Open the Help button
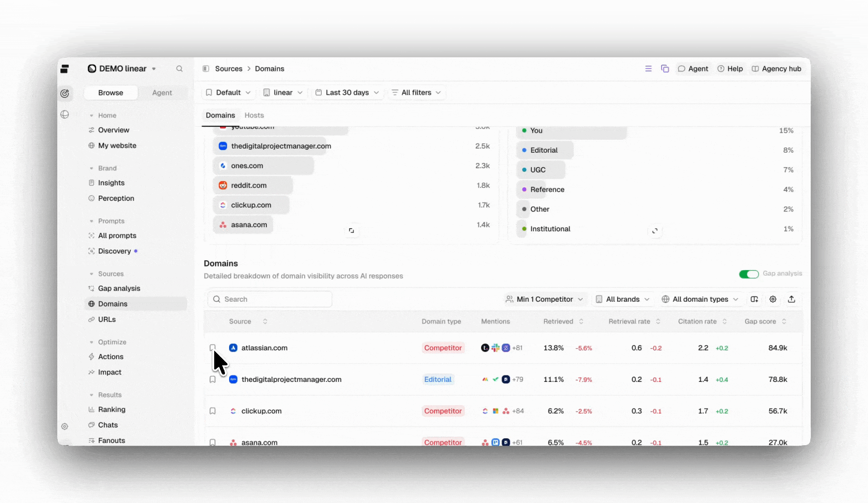Image resolution: width=868 pixels, height=503 pixels. pos(730,68)
